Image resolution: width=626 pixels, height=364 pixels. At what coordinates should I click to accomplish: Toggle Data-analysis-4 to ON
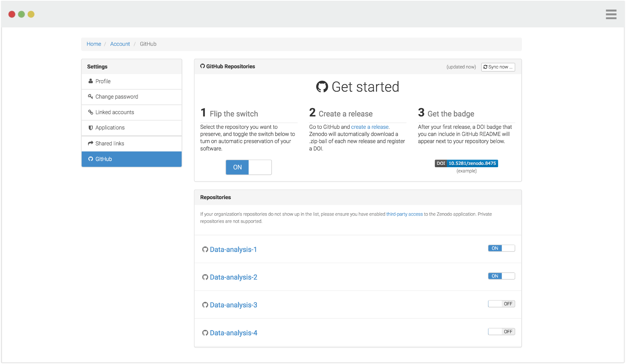coord(501,331)
